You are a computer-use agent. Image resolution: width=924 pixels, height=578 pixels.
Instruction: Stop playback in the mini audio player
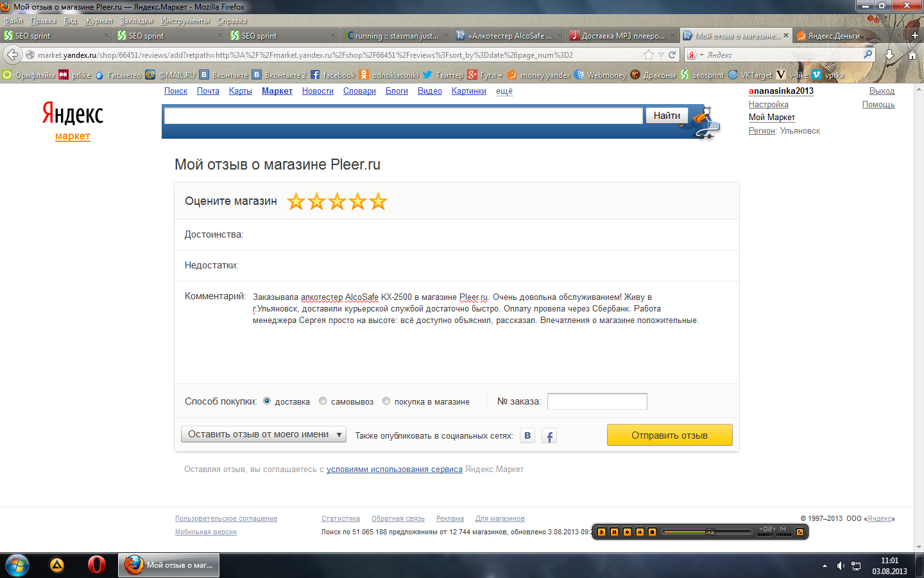click(652, 532)
